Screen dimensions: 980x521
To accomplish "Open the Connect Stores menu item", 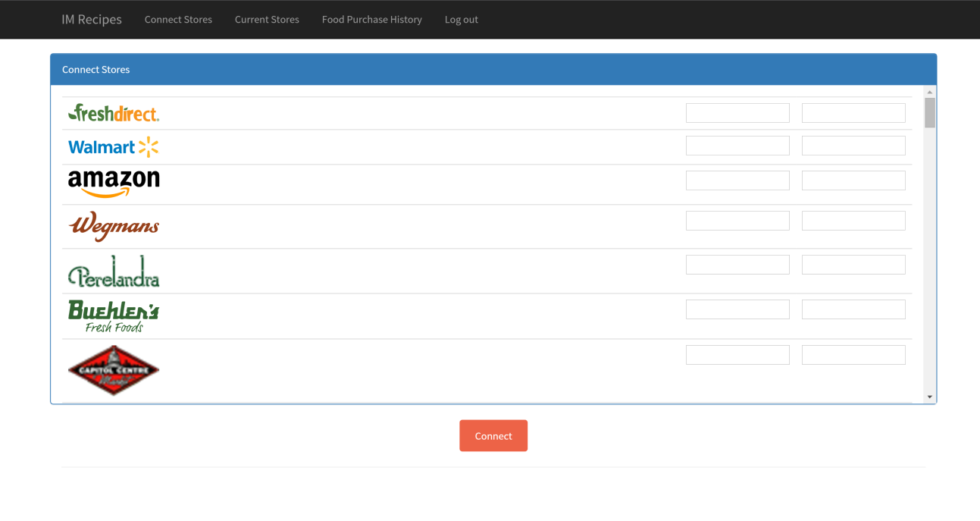I will pyautogui.click(x=178, y=20).
